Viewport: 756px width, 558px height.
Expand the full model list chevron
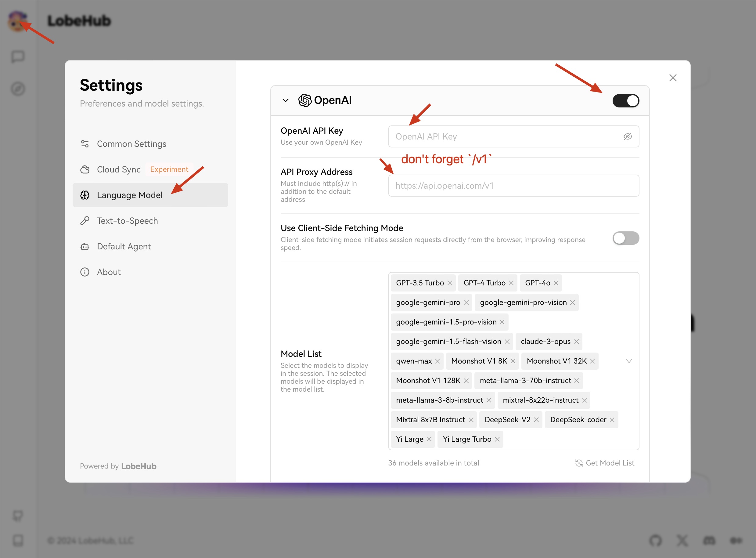[629, 361]
